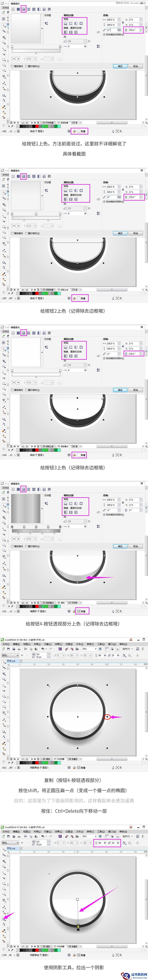Choose rectangular fountain type in dialog over page 16 / 25
Image resolution: width=148 pixels, height=980 pixels.
(x=81, y=503)
